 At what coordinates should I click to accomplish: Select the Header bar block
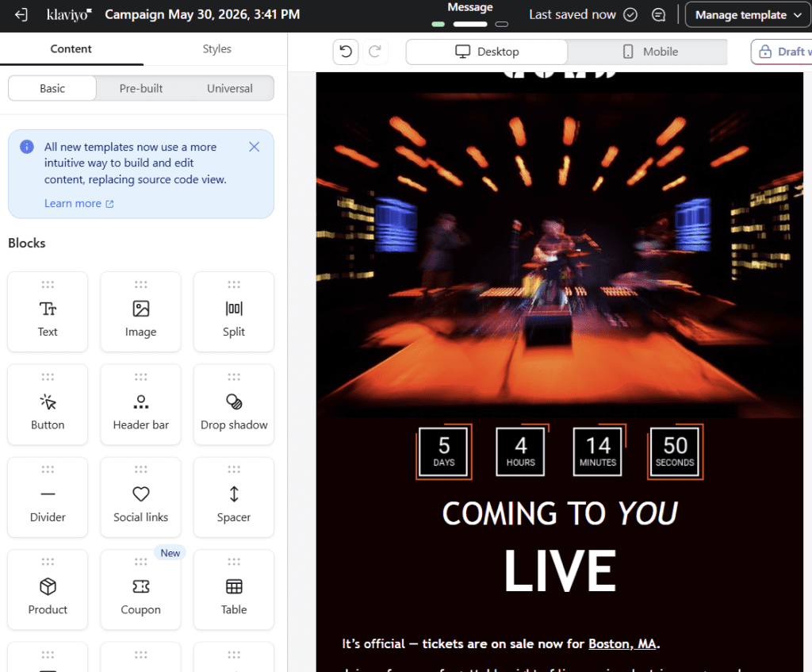point(141,404)
